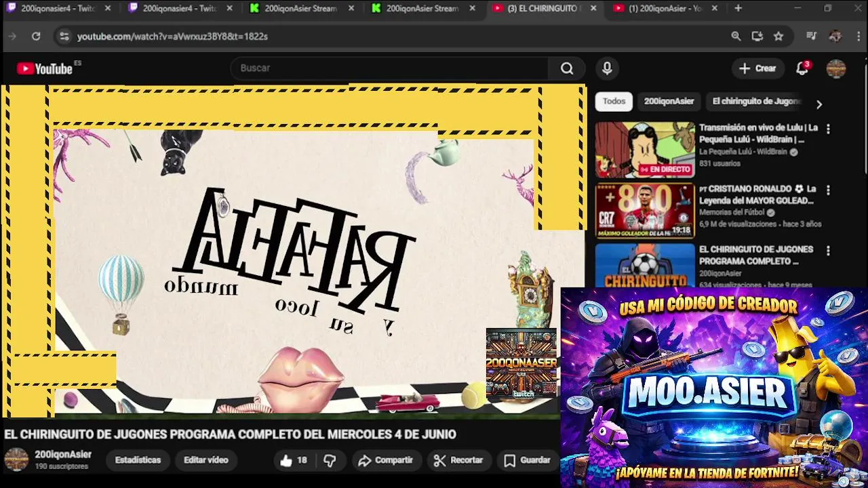
Task: Open options menu for Lulu live video
Action: (828, 129)
